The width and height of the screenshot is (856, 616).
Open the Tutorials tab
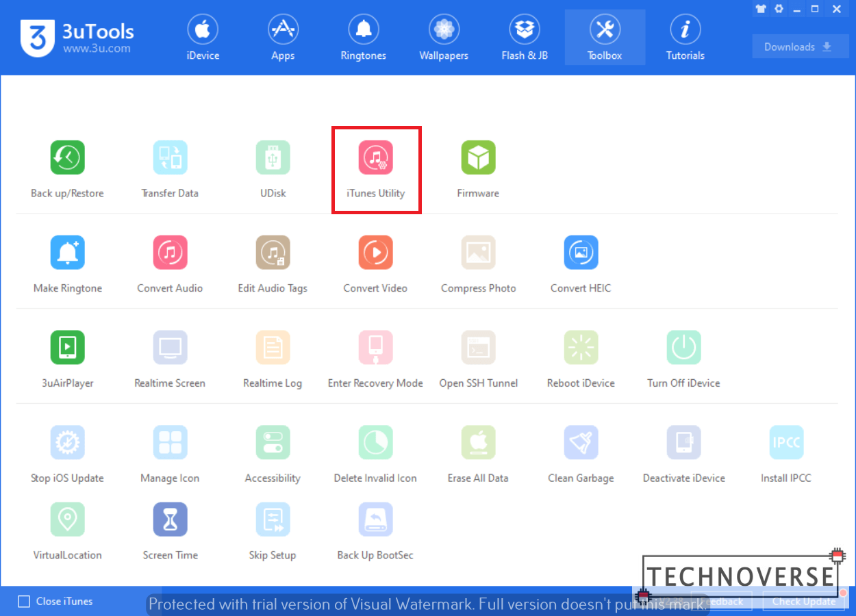[x=685, y=38]
